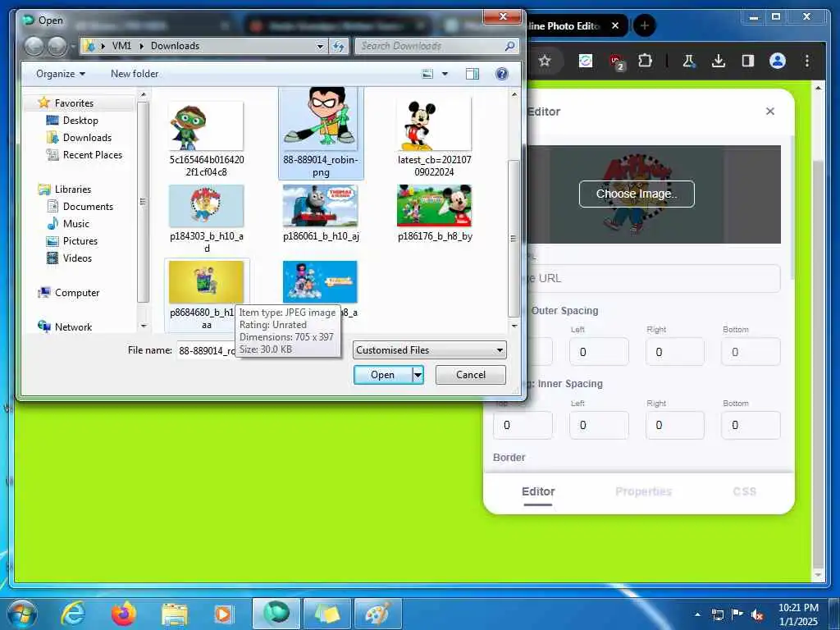Open the media player taskbar icon
840x630 pixels.
click(x=223, y=614)
